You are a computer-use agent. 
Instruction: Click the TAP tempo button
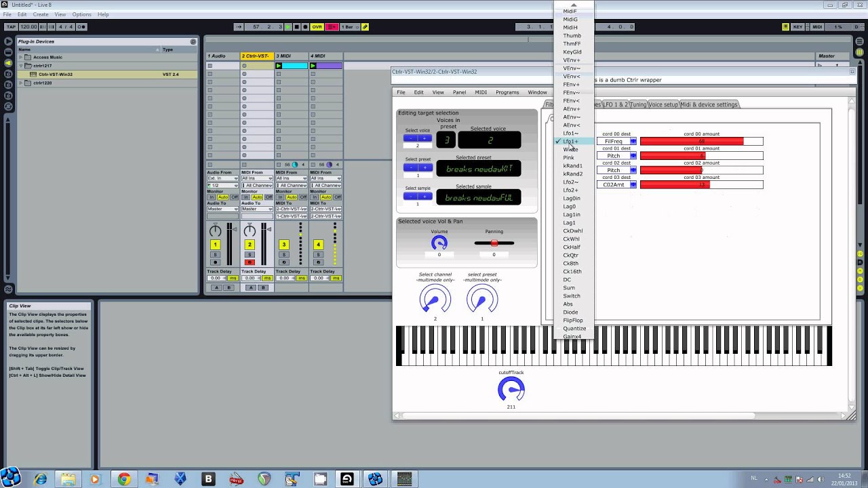pyautogui.click(x=11, y=27)
